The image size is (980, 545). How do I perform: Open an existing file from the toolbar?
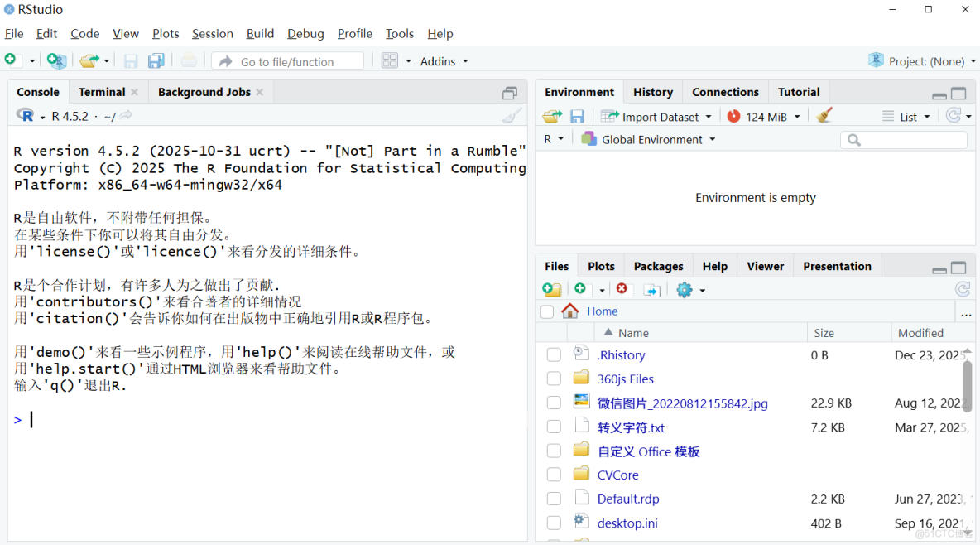click(88, 60)
